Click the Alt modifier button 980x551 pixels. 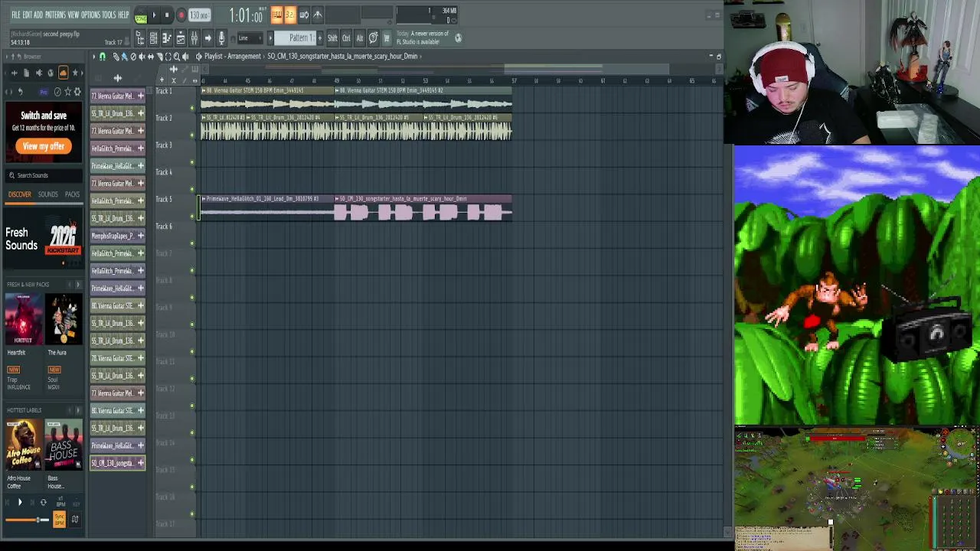click(360, 37)
